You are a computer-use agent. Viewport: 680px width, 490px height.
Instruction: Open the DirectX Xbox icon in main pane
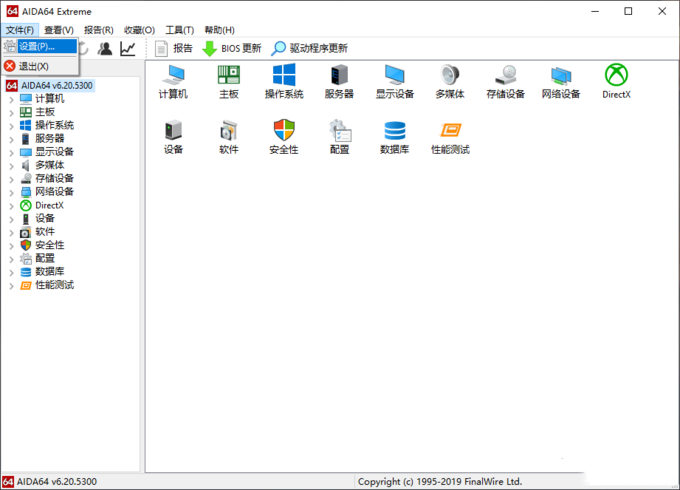(616, 82)
